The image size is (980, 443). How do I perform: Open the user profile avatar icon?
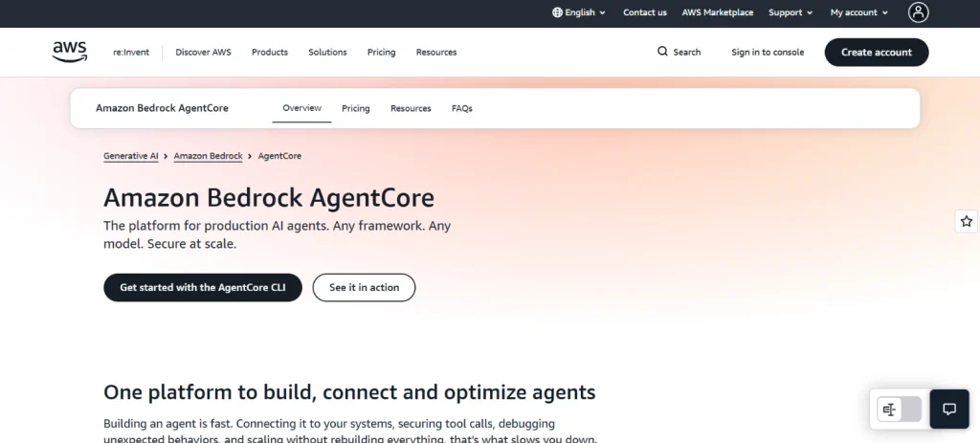coord(918,12)
